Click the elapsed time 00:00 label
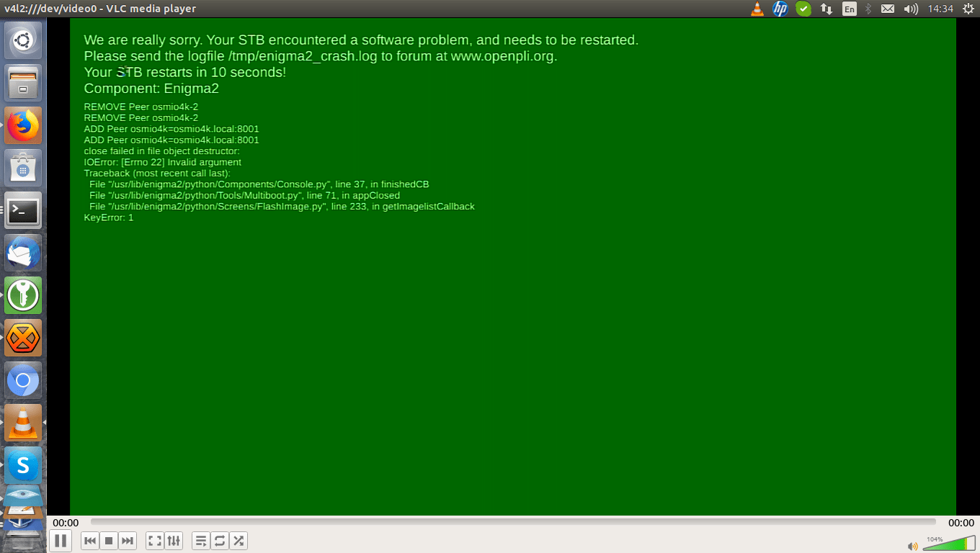 (x=66, y=523)
